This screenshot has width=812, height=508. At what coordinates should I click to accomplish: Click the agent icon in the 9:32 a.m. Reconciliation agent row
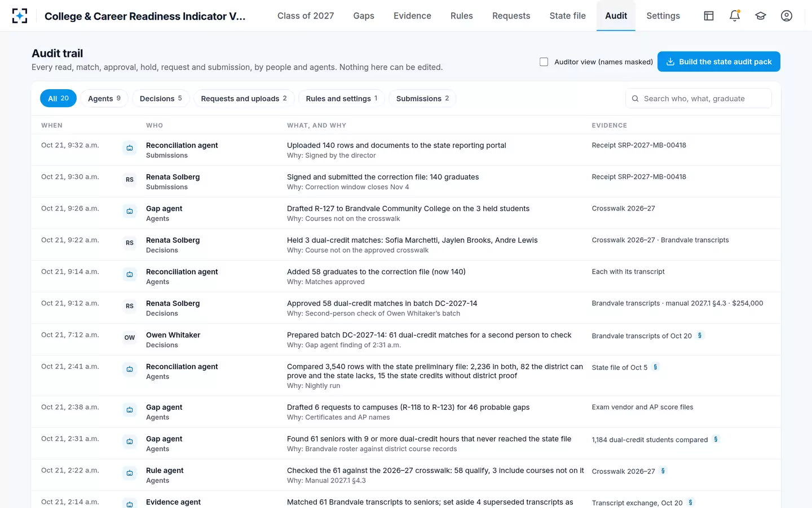point(130,148)
